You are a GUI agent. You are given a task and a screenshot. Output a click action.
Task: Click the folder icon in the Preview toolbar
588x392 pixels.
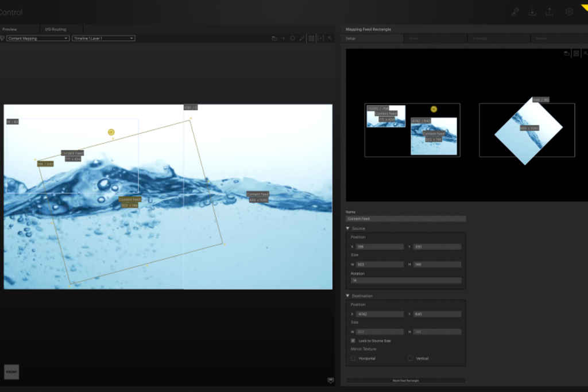pos(274,38)
